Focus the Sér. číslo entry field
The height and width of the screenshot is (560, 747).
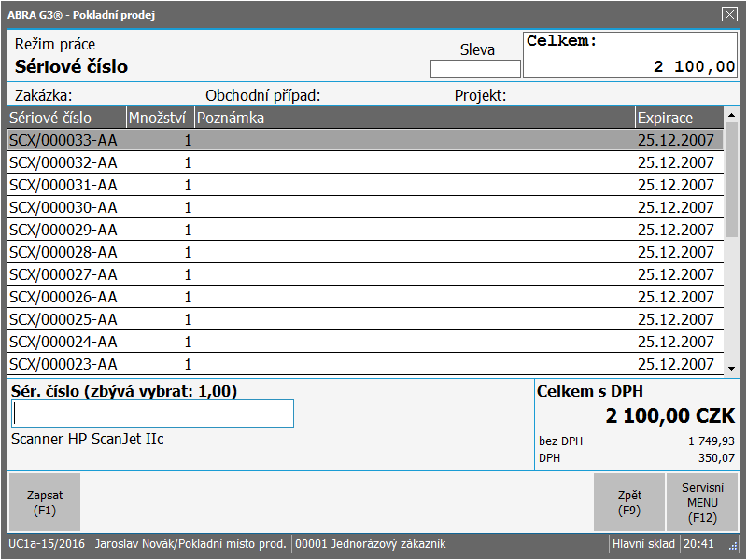click(x=153, y=414)
